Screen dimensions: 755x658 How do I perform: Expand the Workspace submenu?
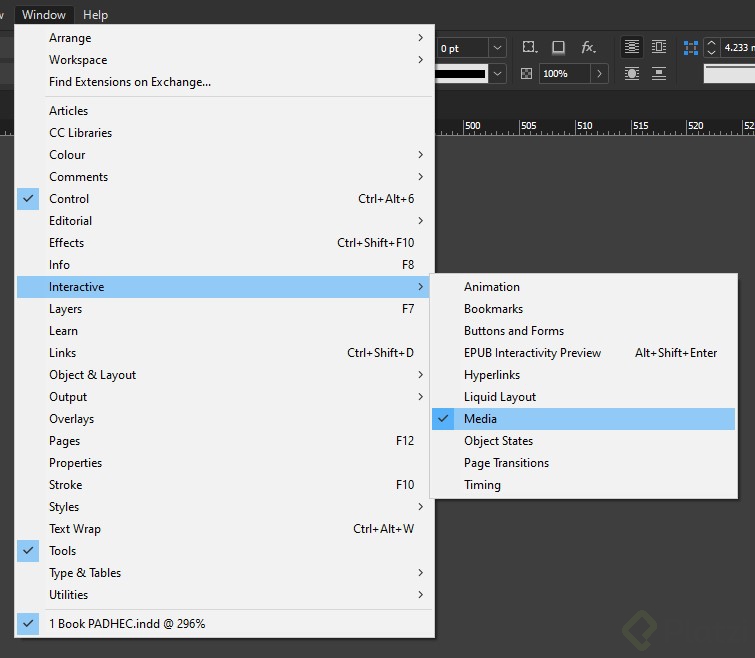(x=225, y=60)
